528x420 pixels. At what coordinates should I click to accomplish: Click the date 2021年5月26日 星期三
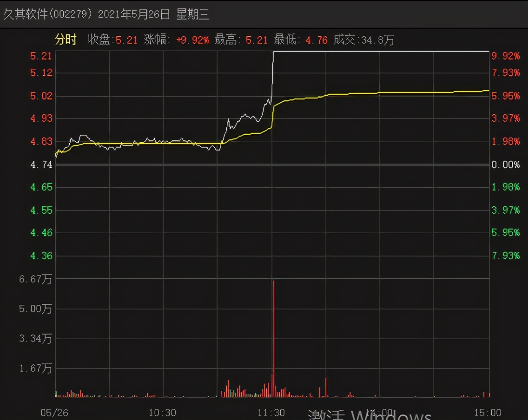154,14
